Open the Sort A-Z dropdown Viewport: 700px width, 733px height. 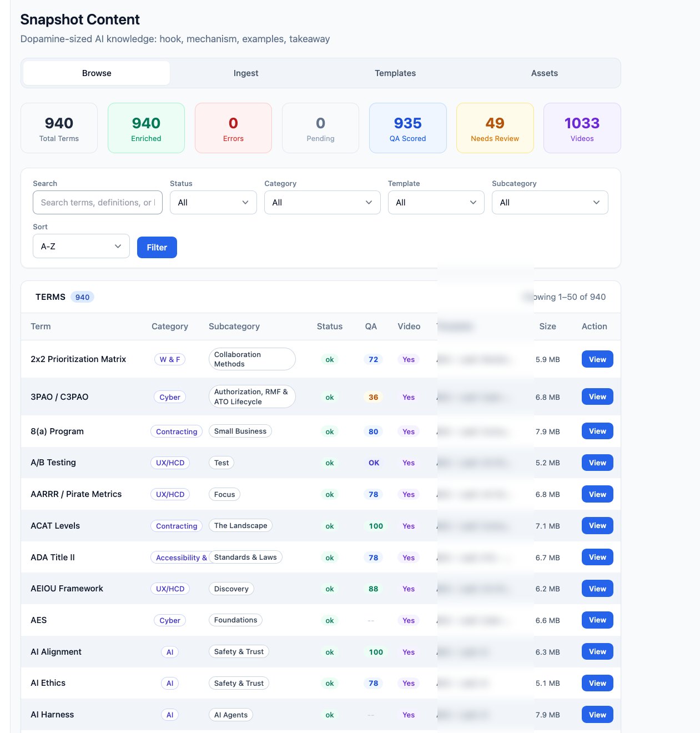(81, 246)
